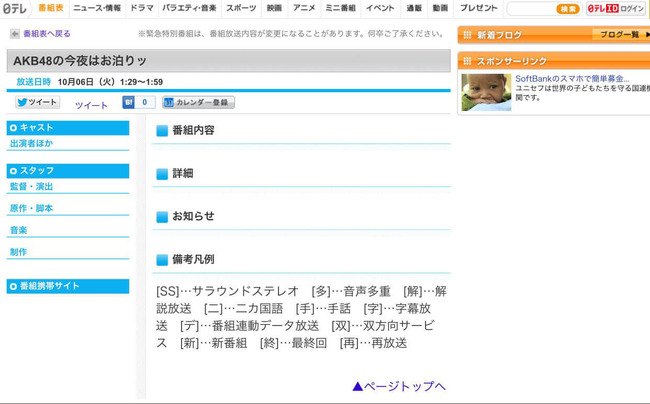Image resolution: width=650 pixels, height=404 pixels.
Task: Click the ブログ一覧 button
Action: (622, 34)
